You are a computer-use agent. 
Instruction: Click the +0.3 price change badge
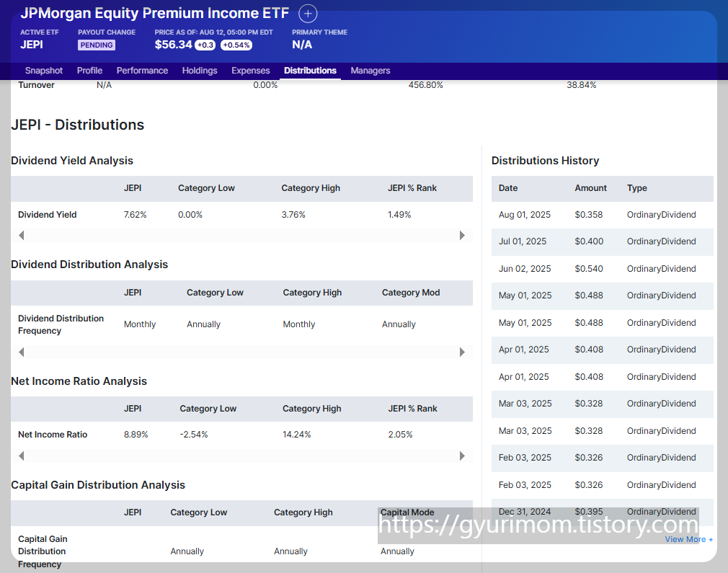[x=205, y=45]
